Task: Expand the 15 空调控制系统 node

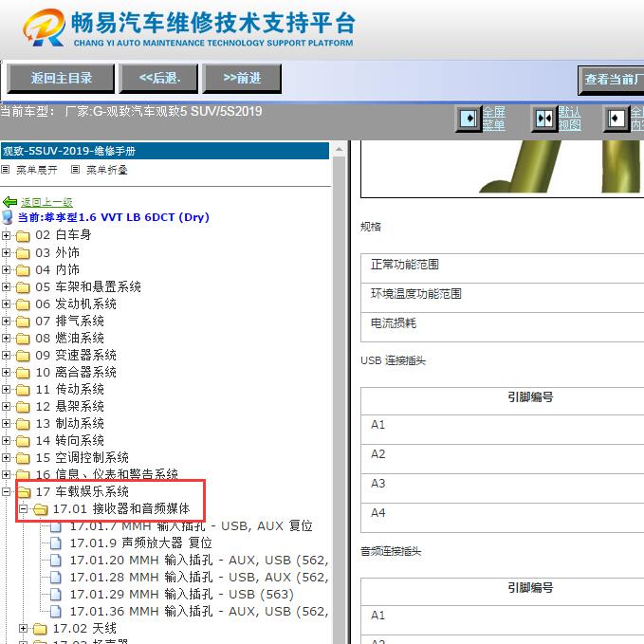Action: click(x=6, y=457)
